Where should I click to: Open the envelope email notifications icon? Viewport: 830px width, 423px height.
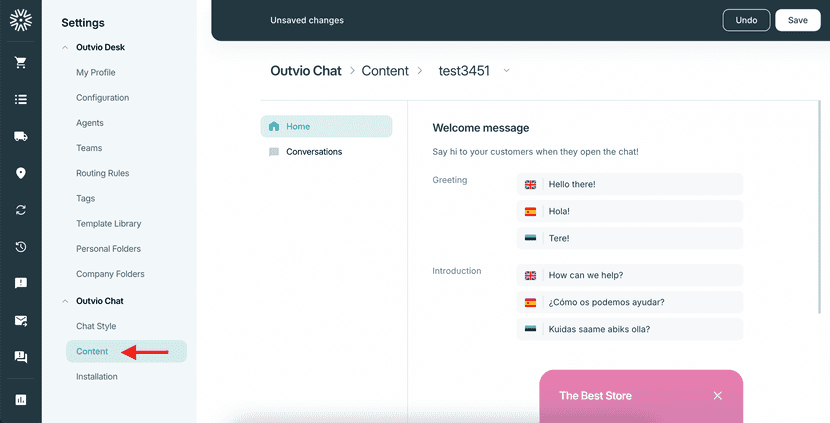click(x=21, y=320)
